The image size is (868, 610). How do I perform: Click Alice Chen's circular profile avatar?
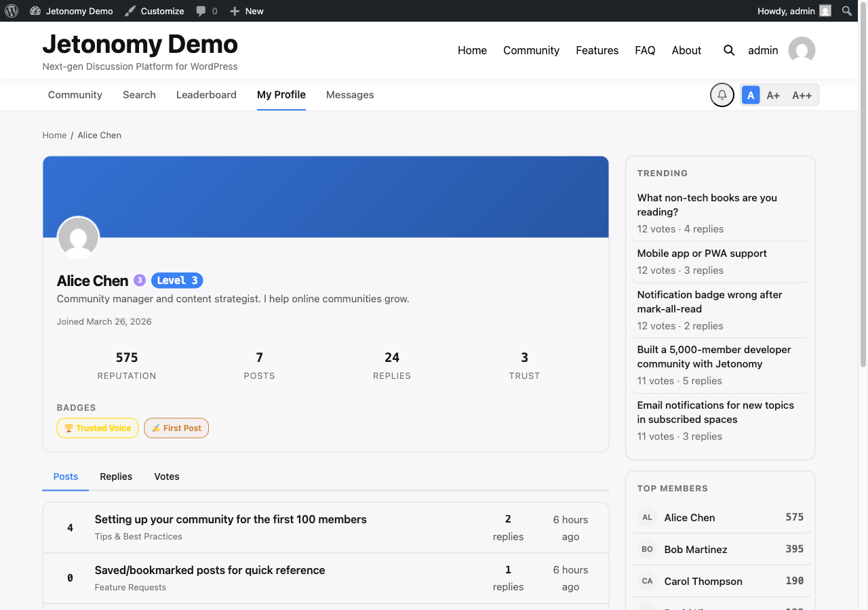pos(78,237)
